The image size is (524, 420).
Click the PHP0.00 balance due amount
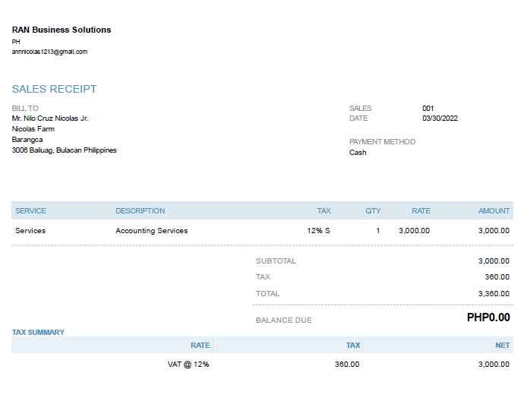point(488,317)
